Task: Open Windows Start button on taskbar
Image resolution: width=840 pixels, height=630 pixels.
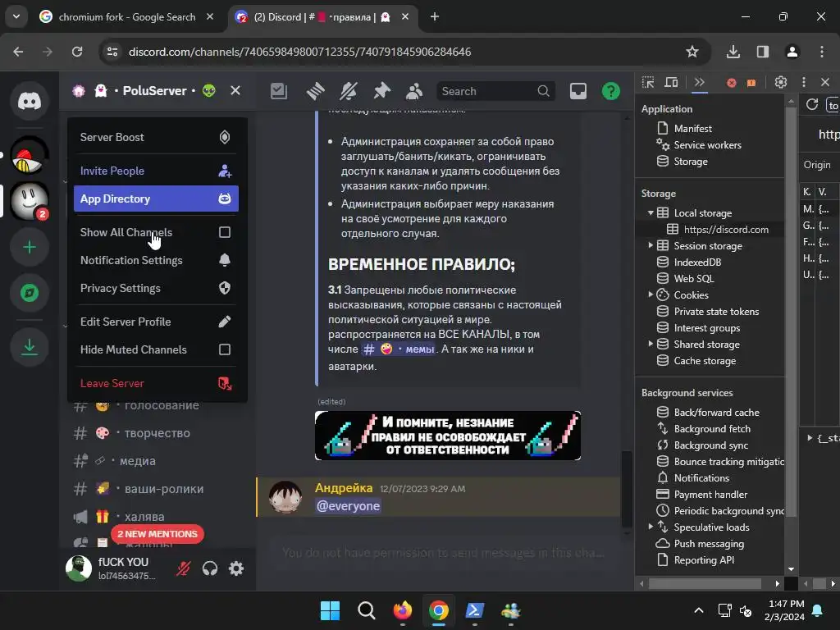Action: coord(330,610)
